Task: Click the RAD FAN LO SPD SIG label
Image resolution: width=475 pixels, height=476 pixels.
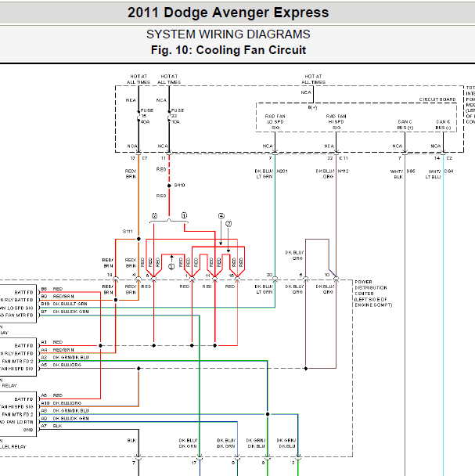Action: [x=275, y=121]
